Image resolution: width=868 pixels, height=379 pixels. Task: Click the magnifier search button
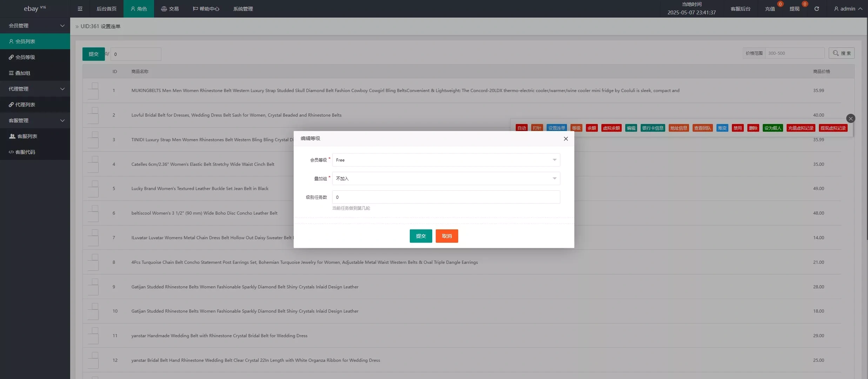click(841, 53)
